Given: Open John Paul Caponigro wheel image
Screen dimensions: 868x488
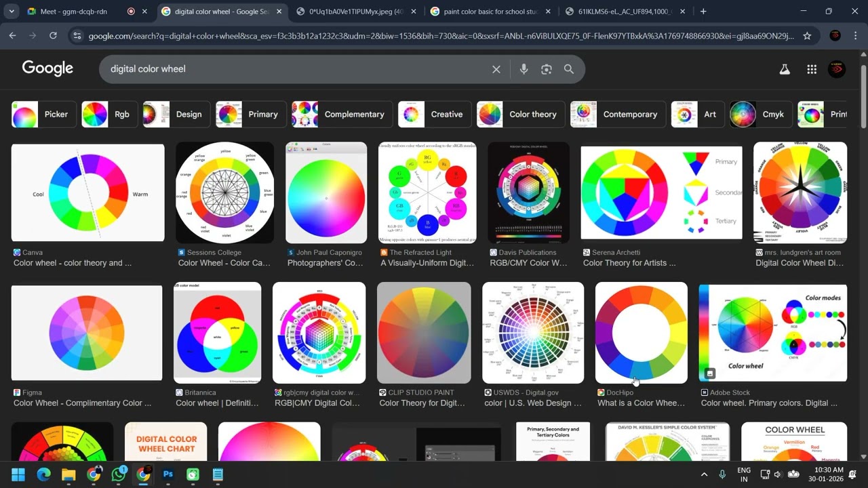Looking at the screenshot, I should 326,192.
